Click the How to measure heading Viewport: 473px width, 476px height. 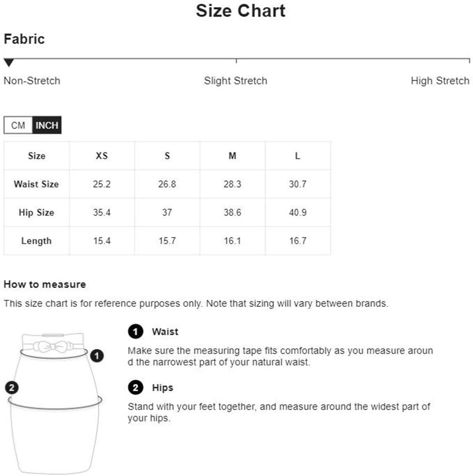point(45,284)
